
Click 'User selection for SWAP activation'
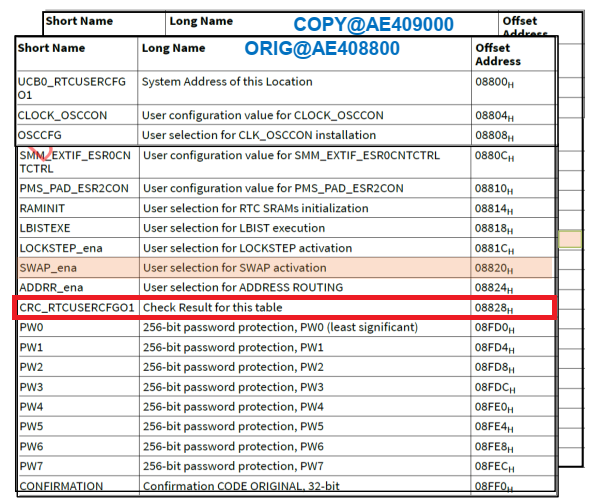point(234,268)
